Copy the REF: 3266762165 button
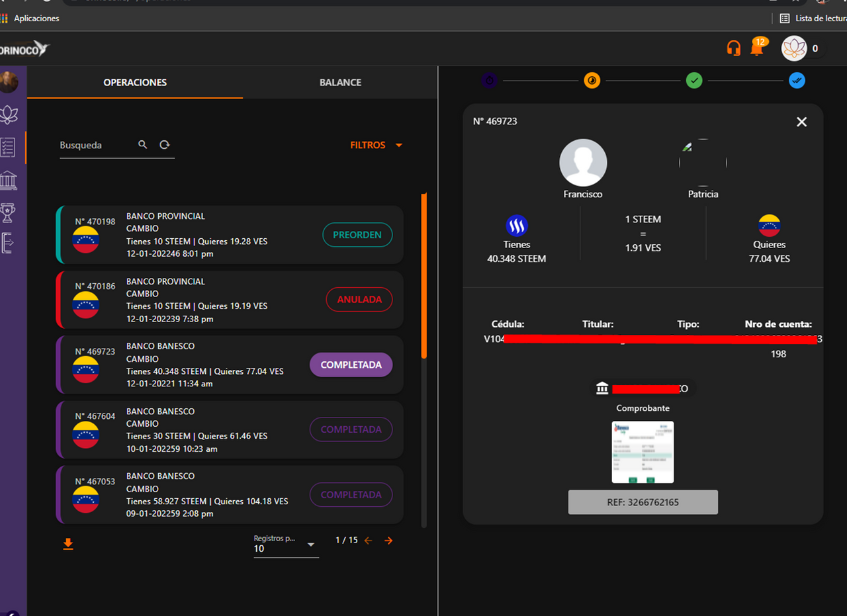847x616 pixels. pyautogui.click(x=643, y=502)
